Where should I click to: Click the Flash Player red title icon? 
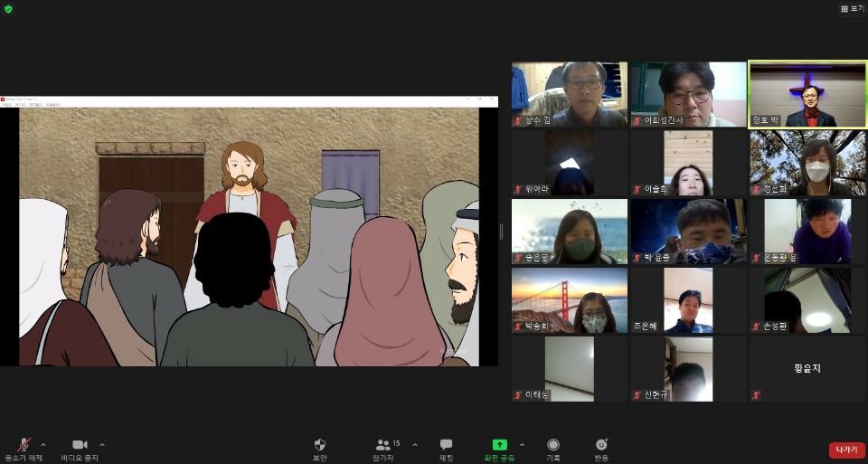(x=3, y=99)
